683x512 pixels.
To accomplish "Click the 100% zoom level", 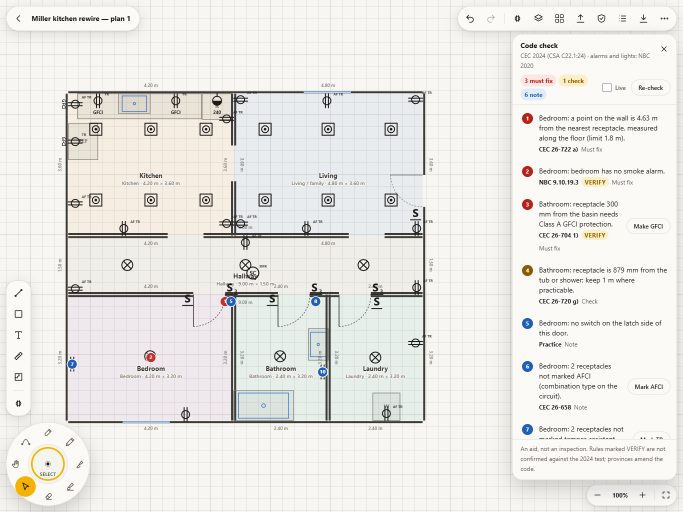I will 620,495.
